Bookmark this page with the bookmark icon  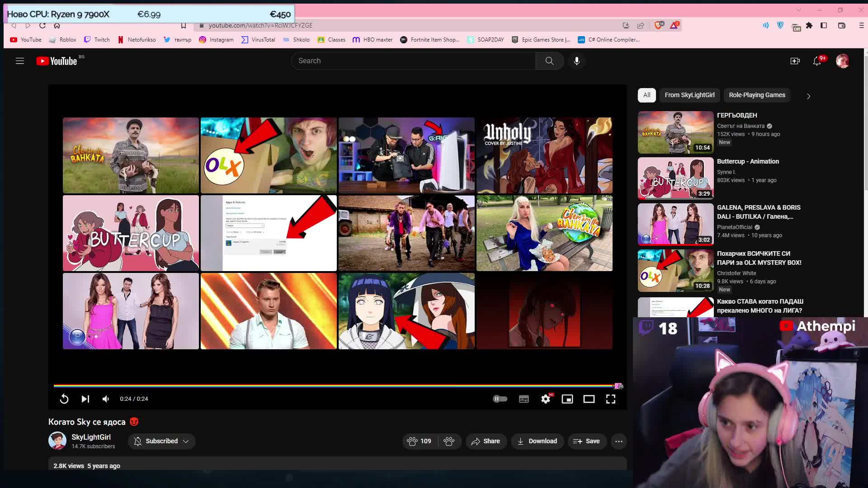[183, 25]
